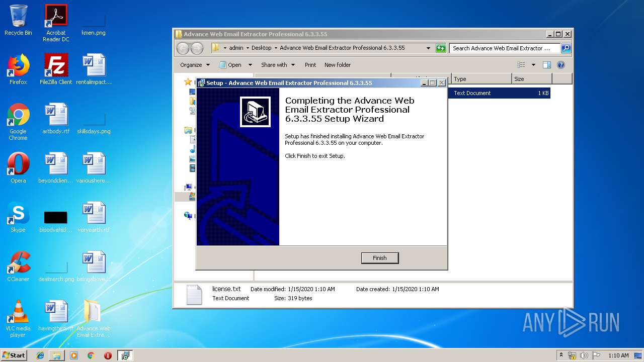
Task: Open Windows Explorer taskbar button
Action: [57, 355]
